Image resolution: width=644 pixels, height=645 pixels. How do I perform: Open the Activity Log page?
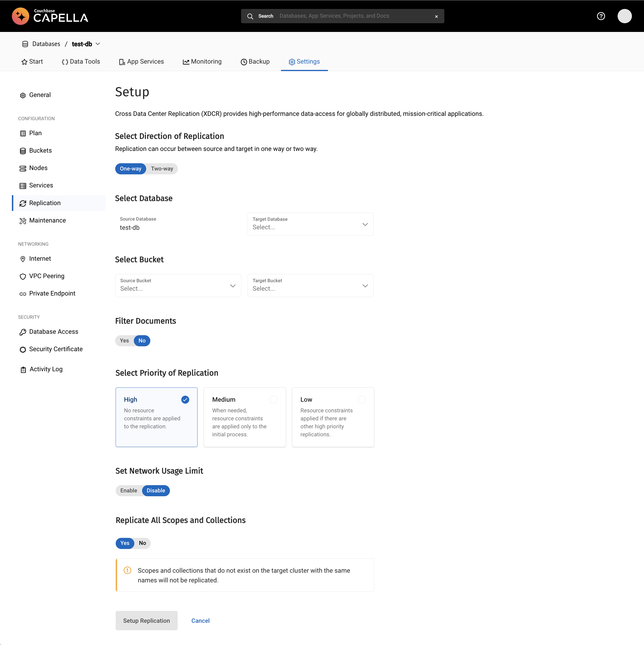point(46,369)
